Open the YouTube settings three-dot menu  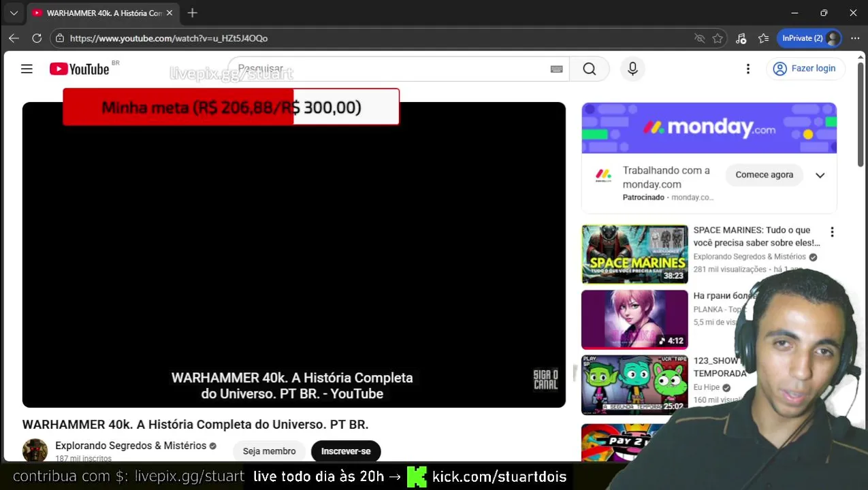(x=748, y=69)
